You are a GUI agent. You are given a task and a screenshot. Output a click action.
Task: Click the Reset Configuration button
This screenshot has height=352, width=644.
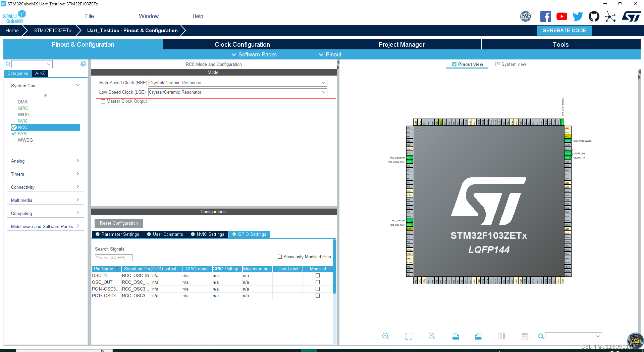click(119, 223)
